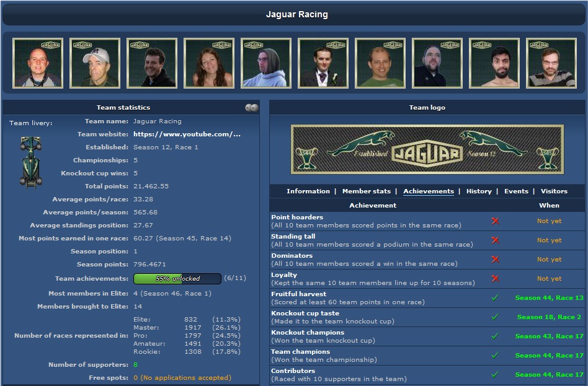Click the Most points value 60.27 (Season 45, Race 14)
The height and width of the screenshot is (386, 588).
(x=182, y=239)
